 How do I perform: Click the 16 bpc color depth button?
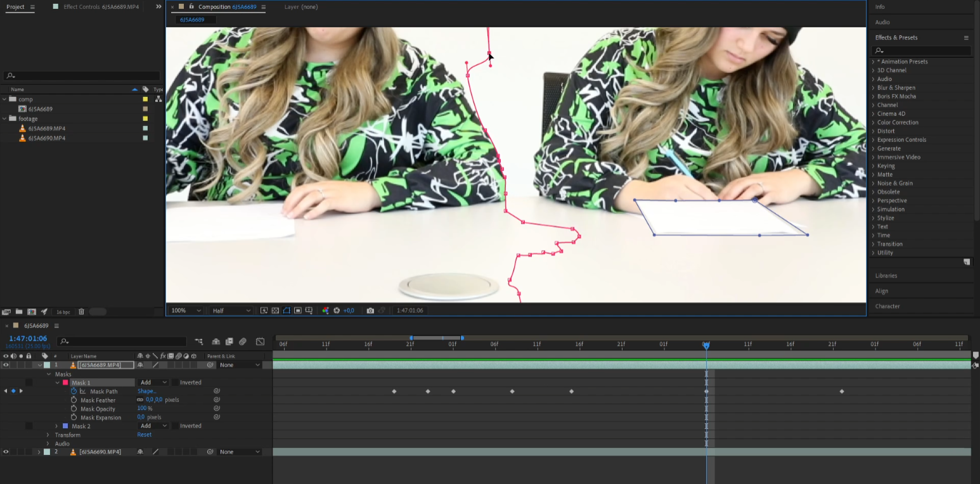(x=63, y=312)
